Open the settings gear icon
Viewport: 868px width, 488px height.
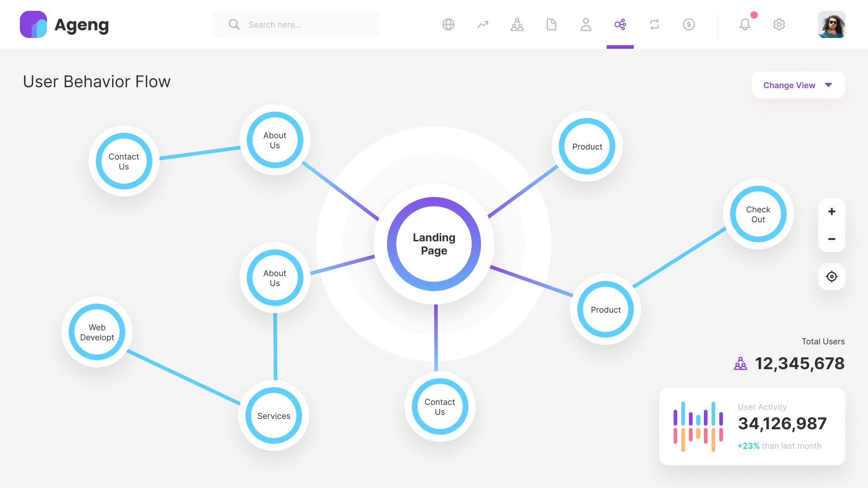pos(779,24)
